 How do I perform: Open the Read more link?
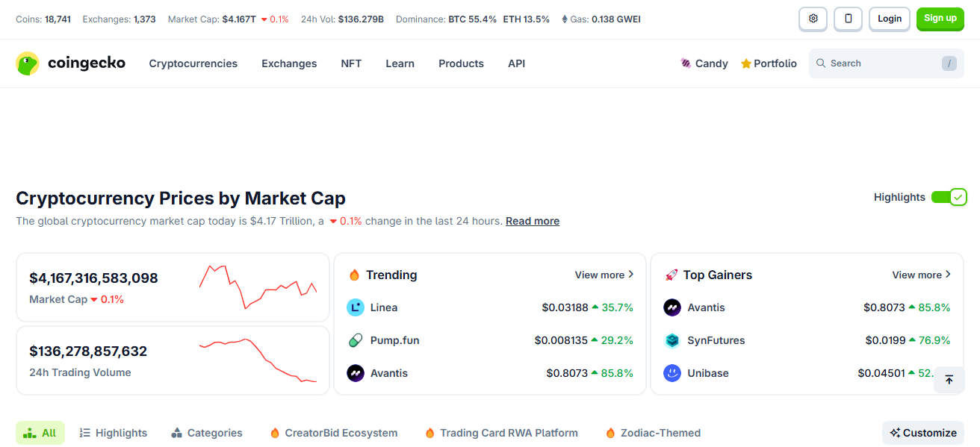tap(533, 221)
